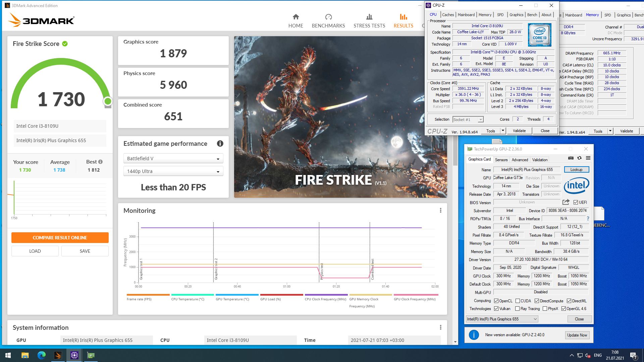The width and height of the screenshot is (644, 362).
Task: Open GPU selector dropdown in GPU-Z
Action: click(502, 319)
